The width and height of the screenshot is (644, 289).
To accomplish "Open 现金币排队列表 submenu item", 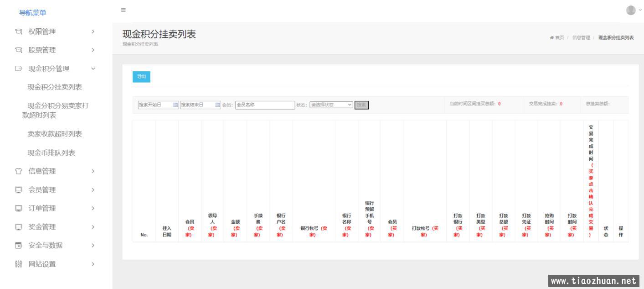I will (x=52, y=152).
